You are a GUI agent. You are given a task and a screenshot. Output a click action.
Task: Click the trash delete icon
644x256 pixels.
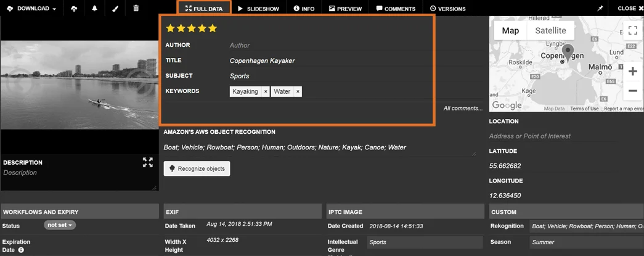136,8
